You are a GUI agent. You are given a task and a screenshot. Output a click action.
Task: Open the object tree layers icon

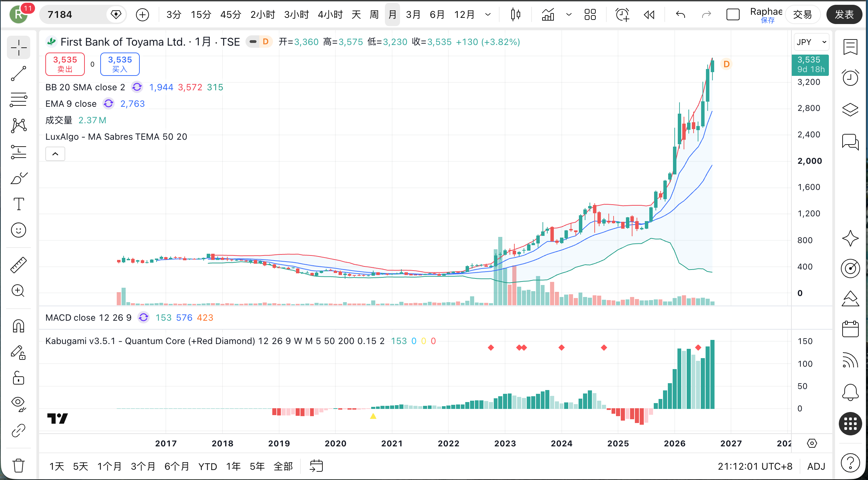[850, 110]
